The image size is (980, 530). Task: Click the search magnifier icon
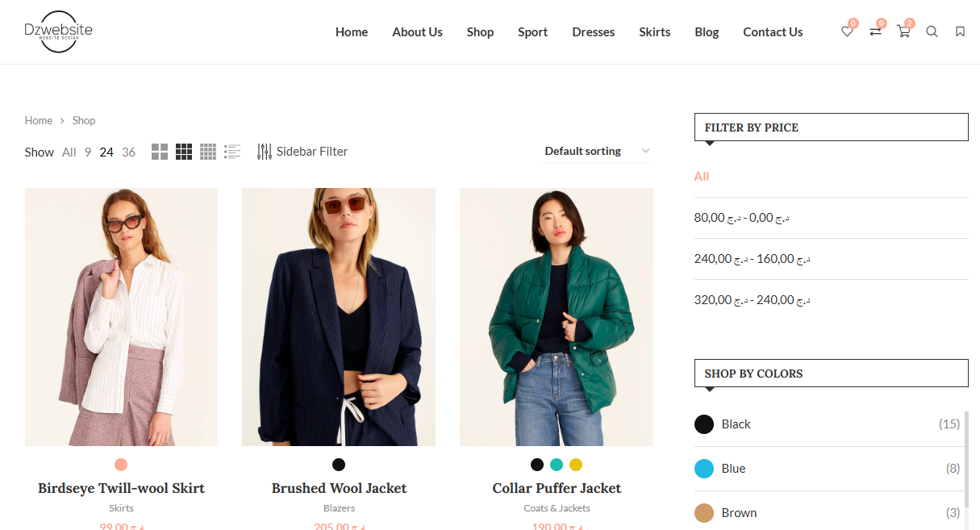point(932,32)
